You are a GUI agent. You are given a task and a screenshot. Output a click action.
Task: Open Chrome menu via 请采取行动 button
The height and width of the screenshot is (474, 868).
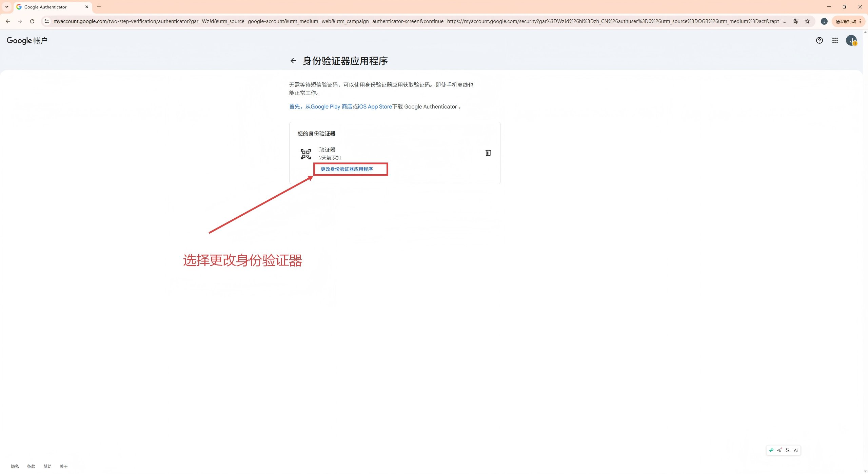pos(848,21)
